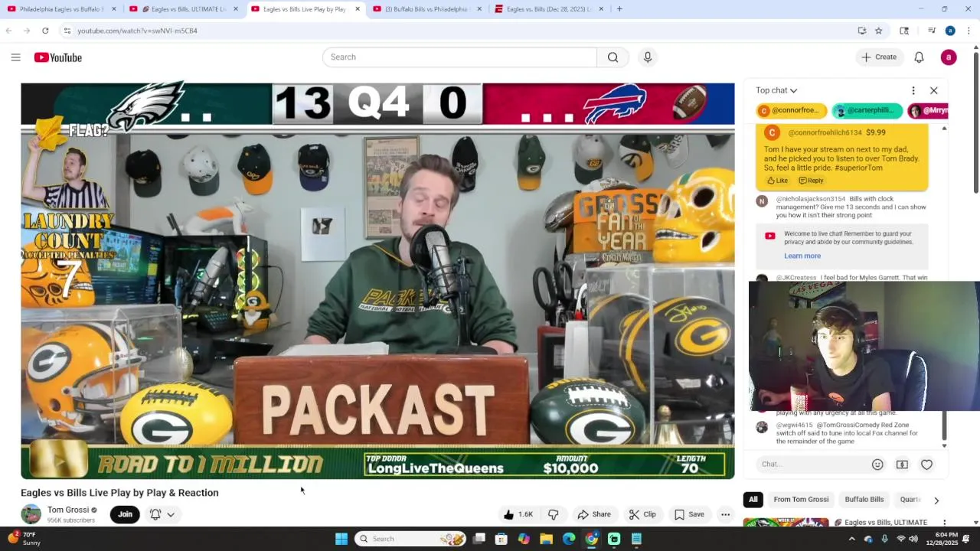Image resolution: width=980 pixels, height=551 pixels.
Task: Open Chrome media control button
Action: click(932, 31)
